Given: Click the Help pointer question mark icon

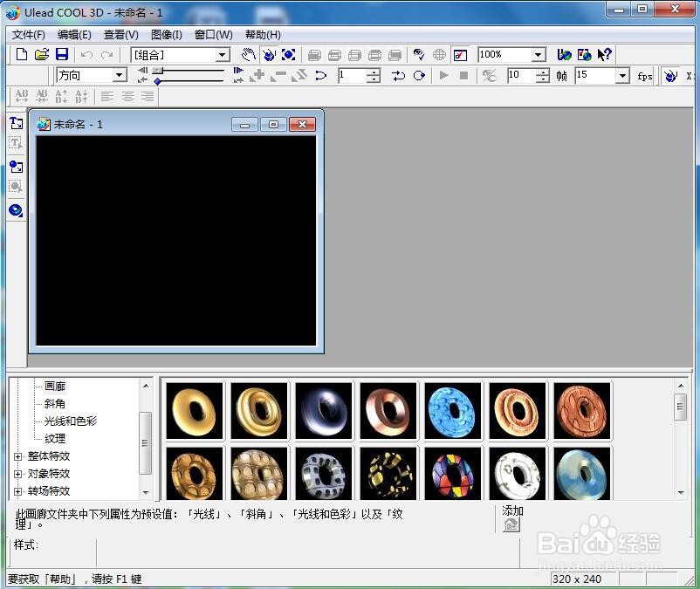Looking at the screenshot, I should 605,54.
